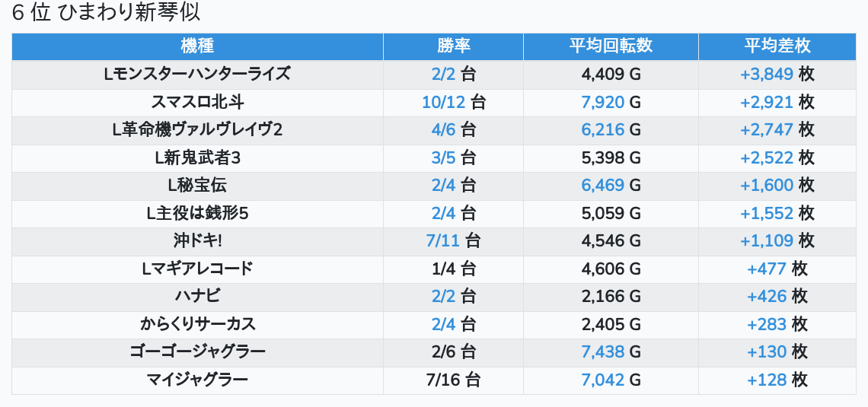Click the 機種 column header
This screenshot has width=868, height=407.
[x=197, y=46]
